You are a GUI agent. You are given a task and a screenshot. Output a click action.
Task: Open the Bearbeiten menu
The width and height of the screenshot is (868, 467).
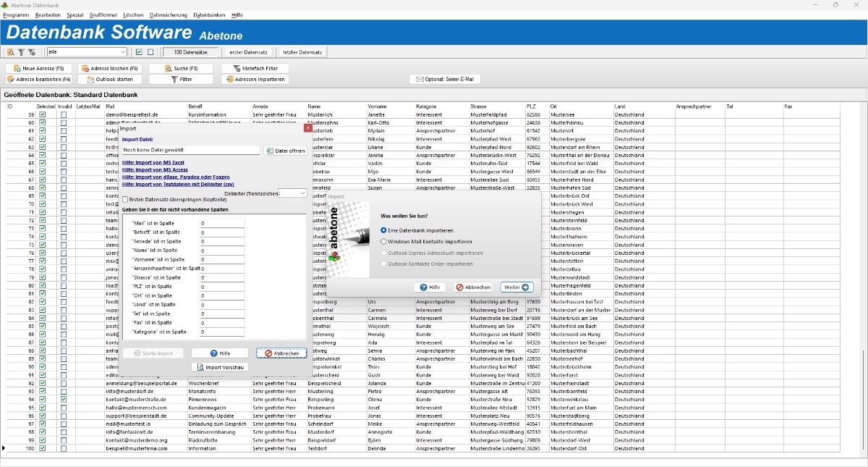point(48,15)
